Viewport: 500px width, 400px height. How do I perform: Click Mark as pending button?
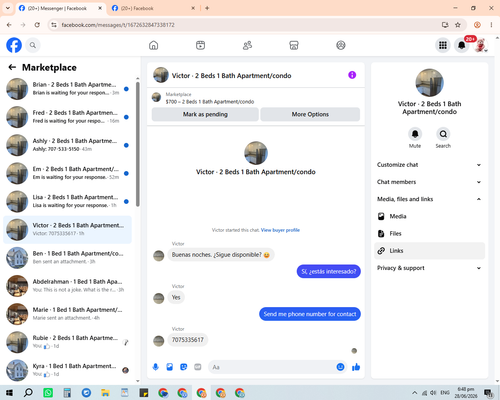pyautogui.click(x=205, y=114)
